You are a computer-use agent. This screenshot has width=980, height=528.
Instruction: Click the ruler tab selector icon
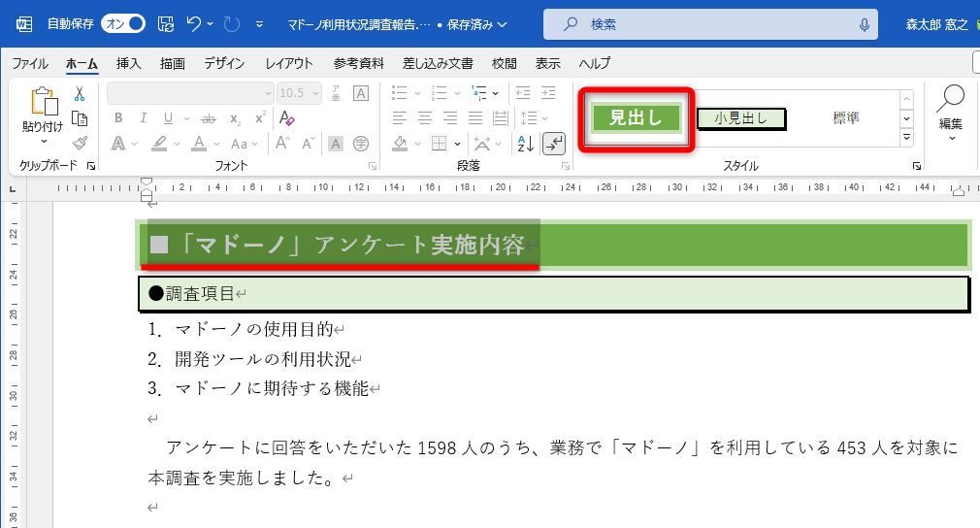pyautogui.click(x=13, y=188)
